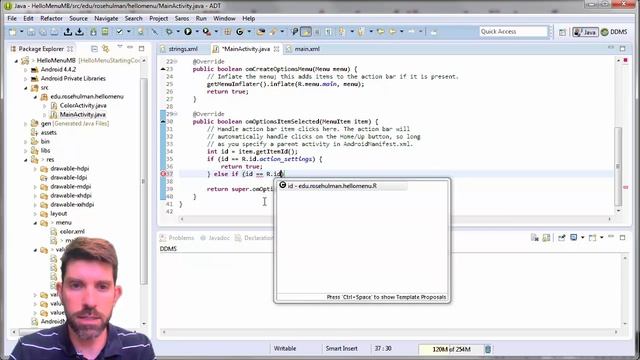The image size is (640, 360).
Task: Open the Android Virtual Device Manager icon
Action: click(105, 32)
